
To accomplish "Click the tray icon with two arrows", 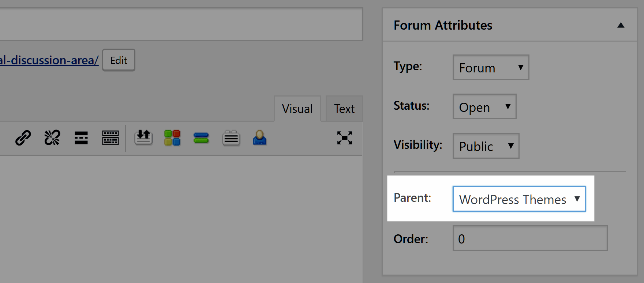I will pyautogui.click(x=143, y=138).
